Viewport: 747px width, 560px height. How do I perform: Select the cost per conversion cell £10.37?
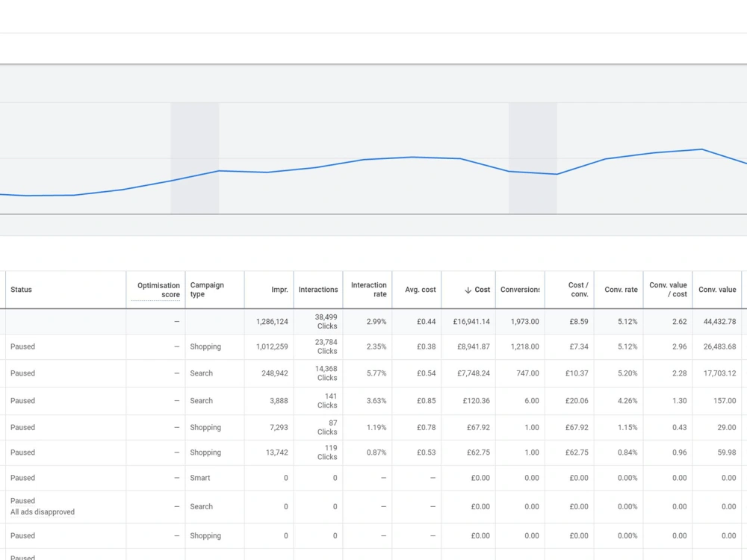point(577,373)
